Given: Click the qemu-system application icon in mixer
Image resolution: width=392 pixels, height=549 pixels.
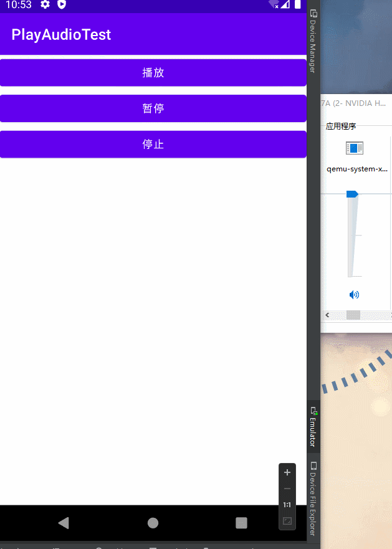Looking at the screenshot, I should (355, 148).
